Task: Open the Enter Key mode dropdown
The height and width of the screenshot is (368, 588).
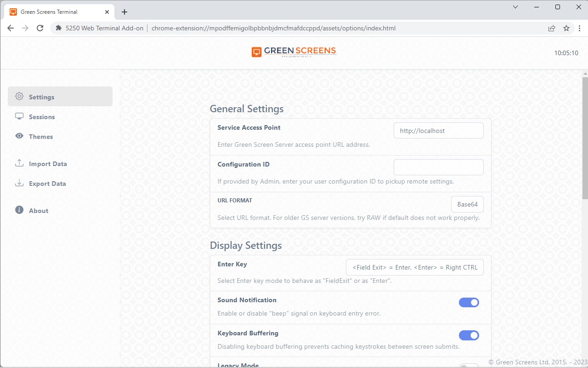Action: coord(415,267)
